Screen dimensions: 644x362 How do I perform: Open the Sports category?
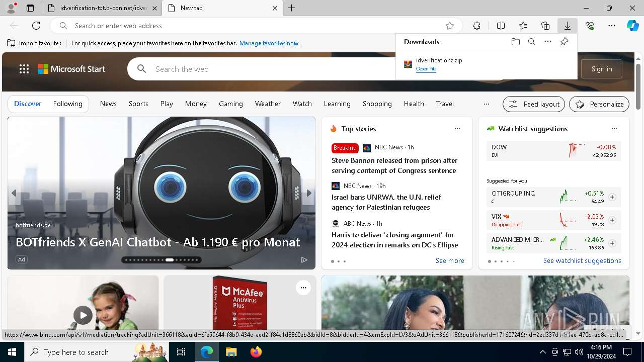tap(138, 104)
